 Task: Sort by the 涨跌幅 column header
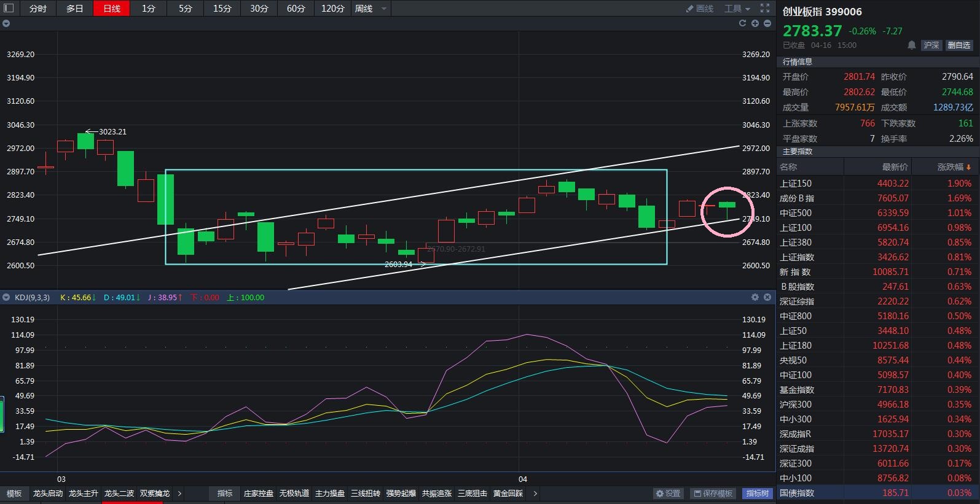(954, 167)
